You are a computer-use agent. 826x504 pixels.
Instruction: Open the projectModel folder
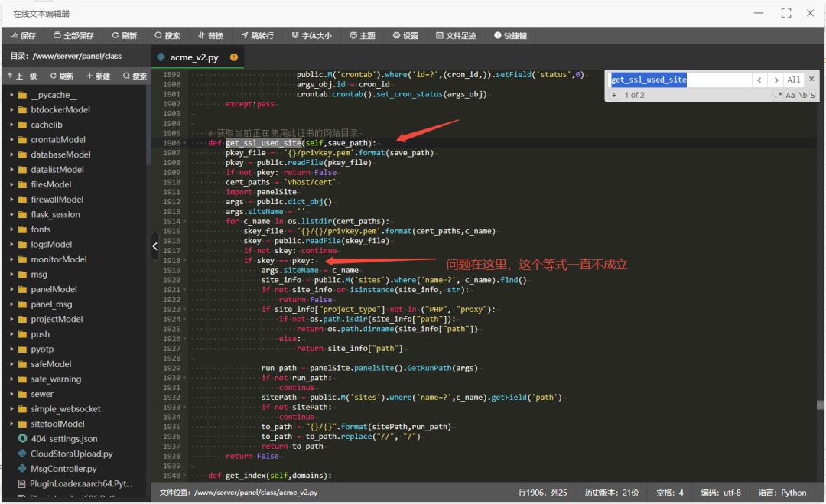click(57, 319)
